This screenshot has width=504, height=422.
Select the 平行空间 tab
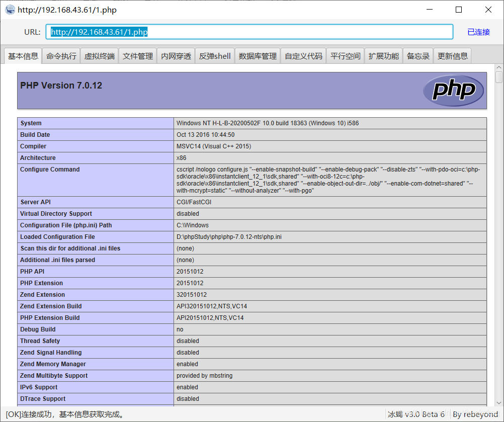(x=345, y=56)
